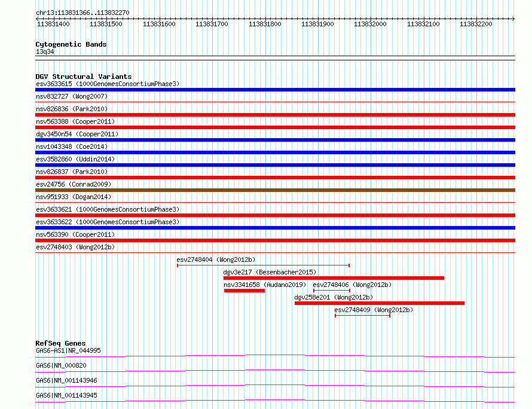
Task: Select the red bar under dgv258e201
Action: point(380,303)
